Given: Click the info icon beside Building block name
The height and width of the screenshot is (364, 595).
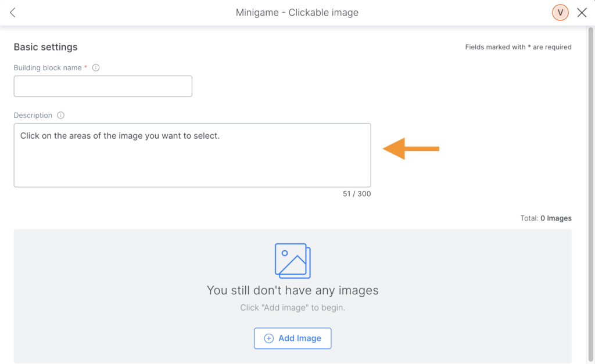Looking at the screenshot, I should click(x=96, y=68).
